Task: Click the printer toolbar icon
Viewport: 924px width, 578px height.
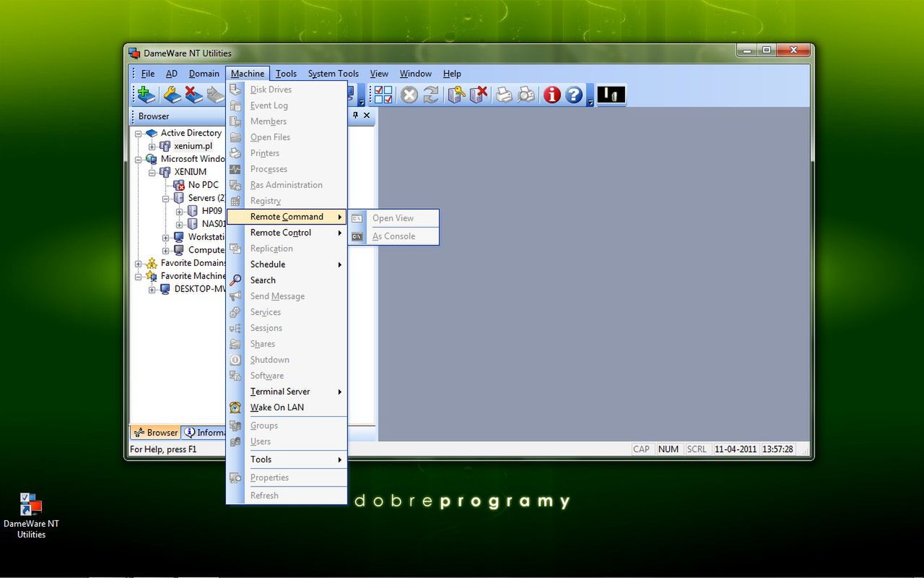Action: click(x=504, y=95)
